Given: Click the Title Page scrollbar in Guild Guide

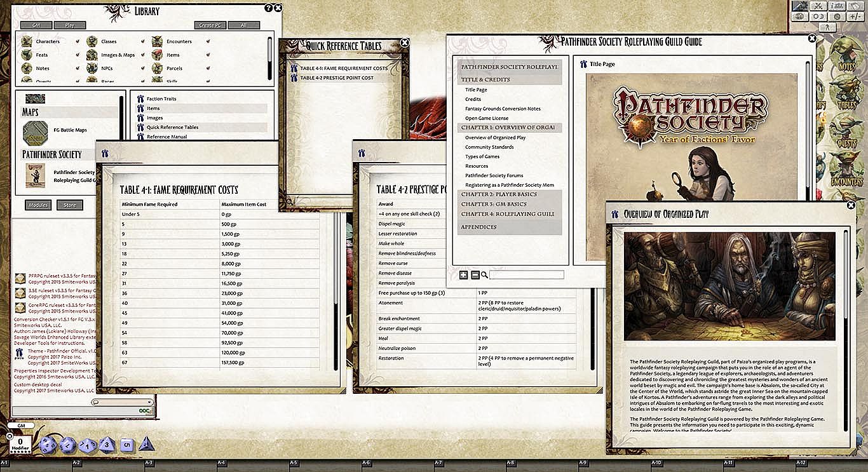Looking at the screenshot, I should pos(808,159).
